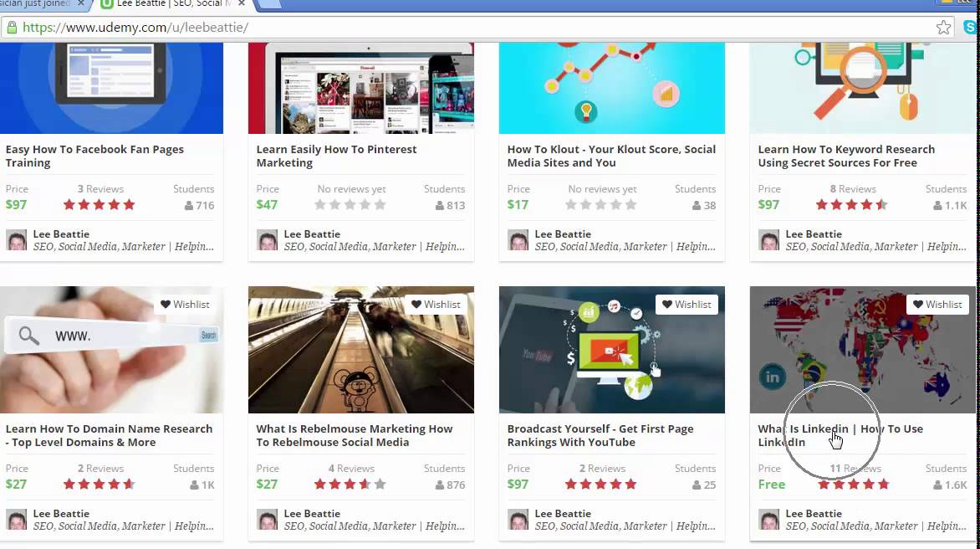The height and width of the screenshot is (549, 980).
Task: Click '8 Reviews' on Keyword Research card
Action: pyautogui.click(x=853, y=189)
